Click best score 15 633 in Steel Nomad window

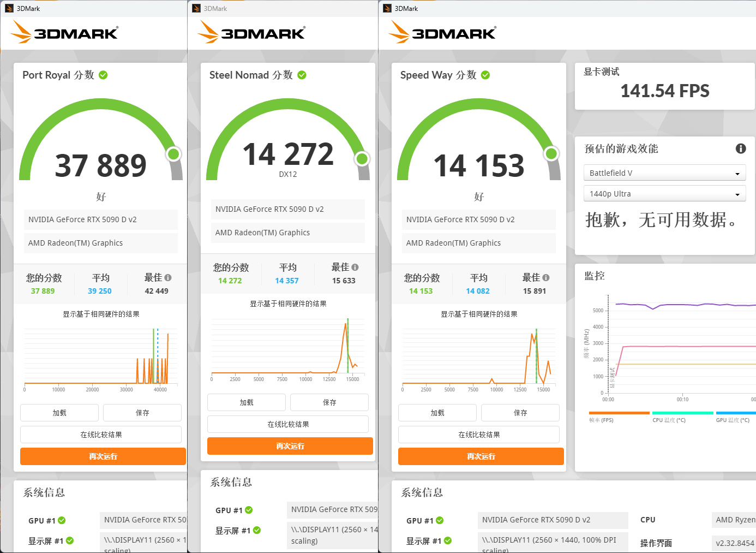(x=344, y=281)
